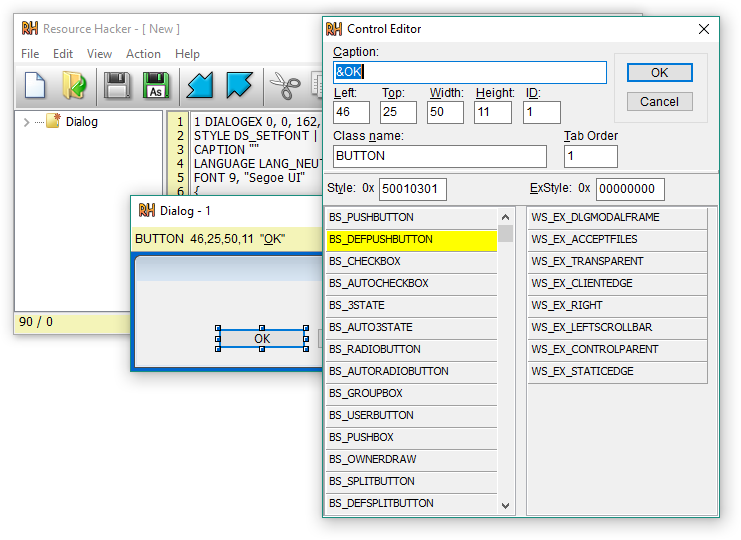Screen dimensions: 741x540
Task: Open the View menu
Action: (99, 54)
